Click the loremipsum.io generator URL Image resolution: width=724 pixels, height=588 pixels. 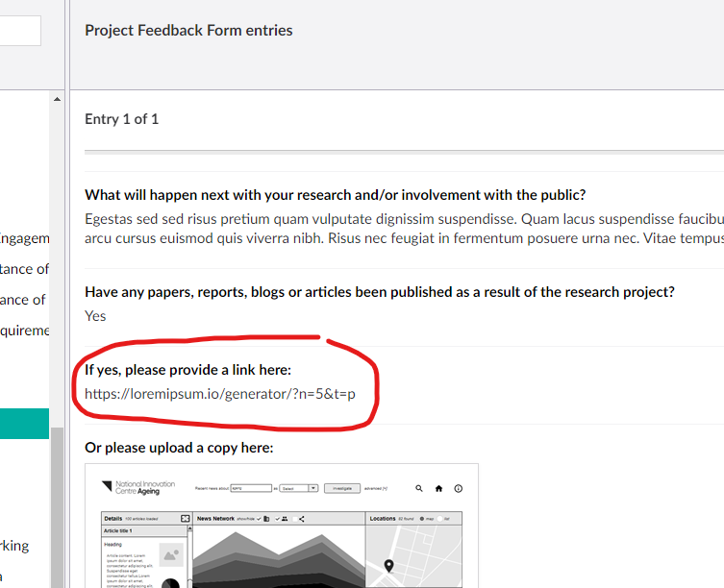(x=220, y=394)
